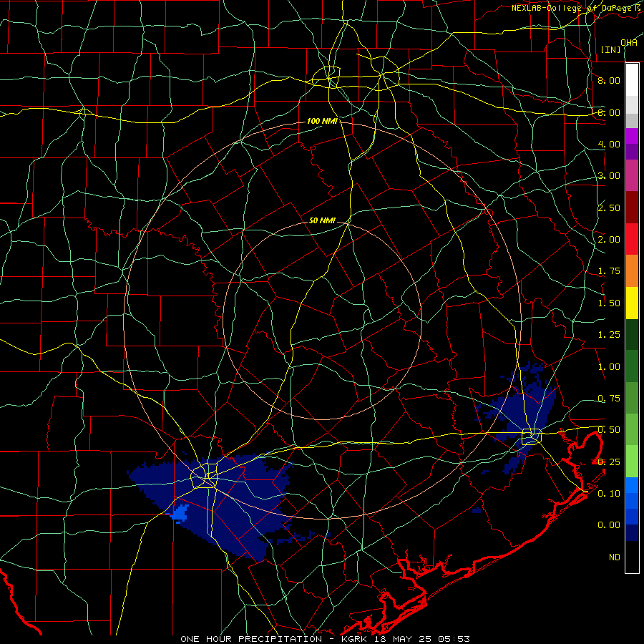
Task: Choose the bright magenta swatch above 4.00
Action: point(632,136)
